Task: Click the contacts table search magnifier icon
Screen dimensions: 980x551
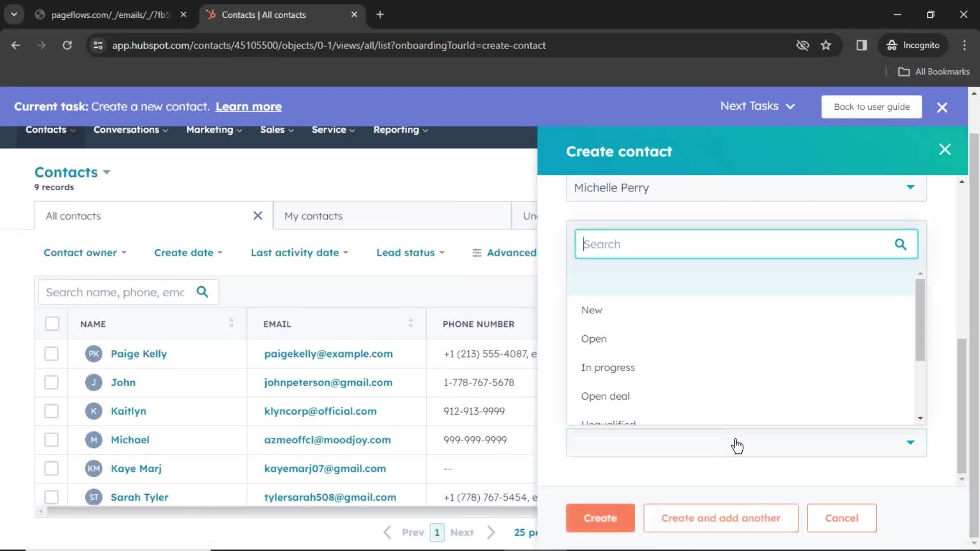Action: [x=203, y=292]
